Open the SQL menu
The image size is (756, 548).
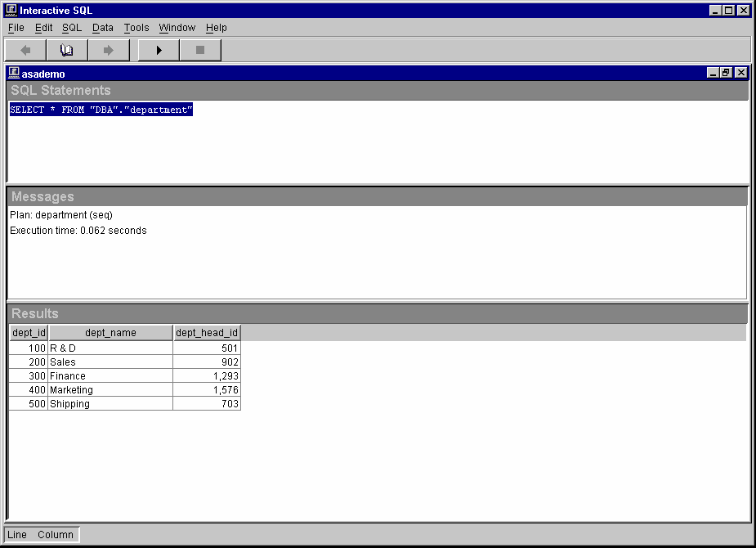[x=72, y=28]
